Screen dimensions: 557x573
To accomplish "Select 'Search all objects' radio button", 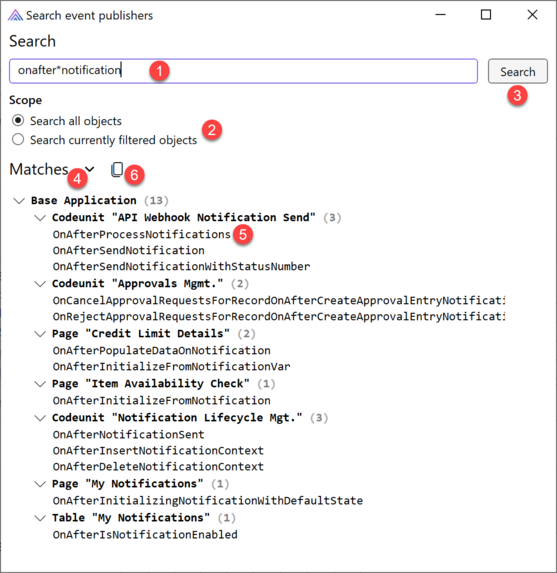I will coord(18,120).
